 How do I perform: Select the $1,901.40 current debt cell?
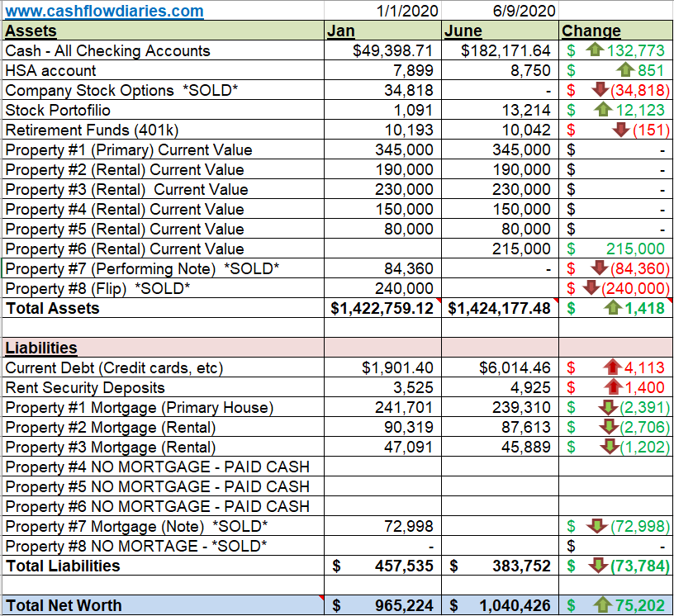[382, 367]
